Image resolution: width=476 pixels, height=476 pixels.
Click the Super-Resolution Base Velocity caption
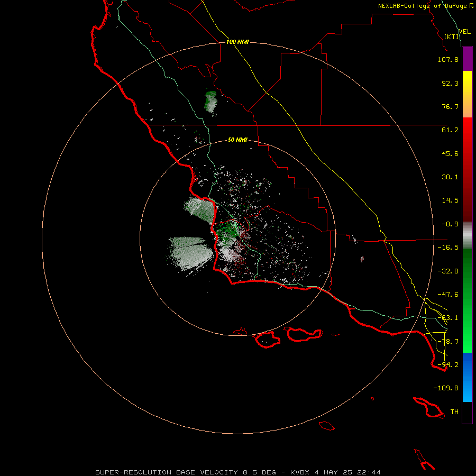pyautogui.click(x=237, y=472)
